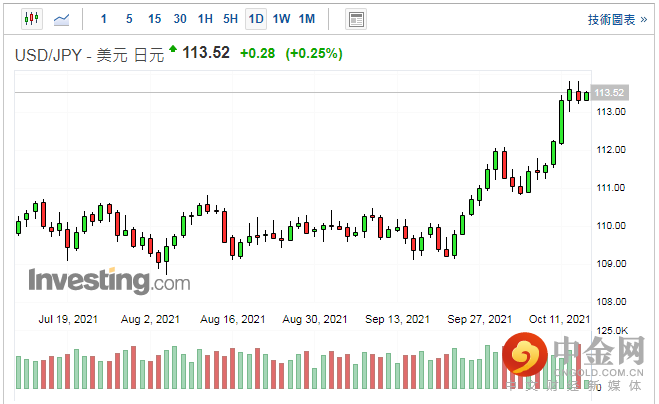
Task: Select the 15 minute timeframe
Action: tap(154, 19)
